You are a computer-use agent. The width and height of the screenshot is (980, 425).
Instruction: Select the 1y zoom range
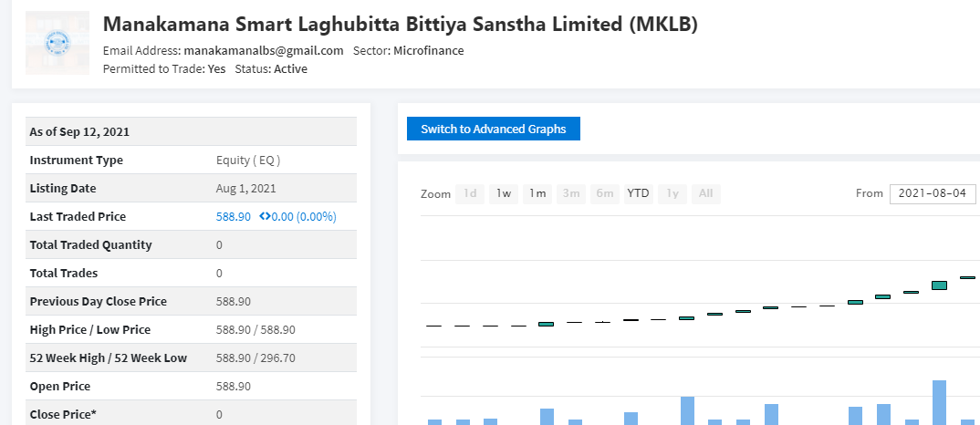pos(672,193)
